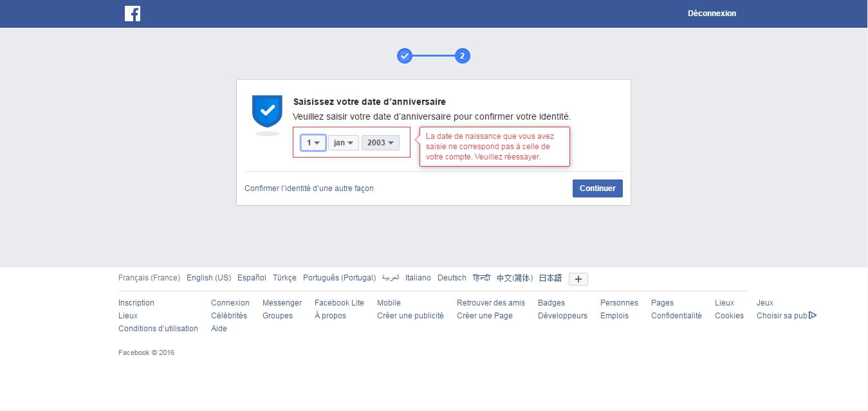
Task: Switch language to Hindi
Action: tap(481, 278)
